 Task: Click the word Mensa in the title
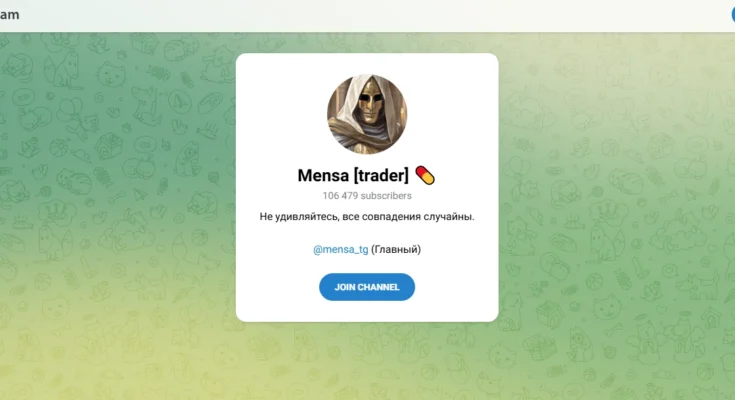pyautogui.click(x=323, y=175)
